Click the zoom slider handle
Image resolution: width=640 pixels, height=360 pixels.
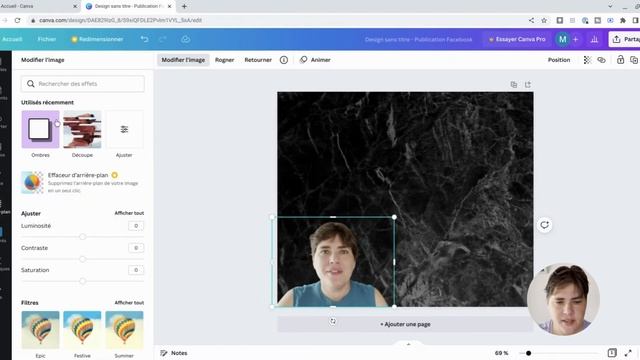coord(528,353)
